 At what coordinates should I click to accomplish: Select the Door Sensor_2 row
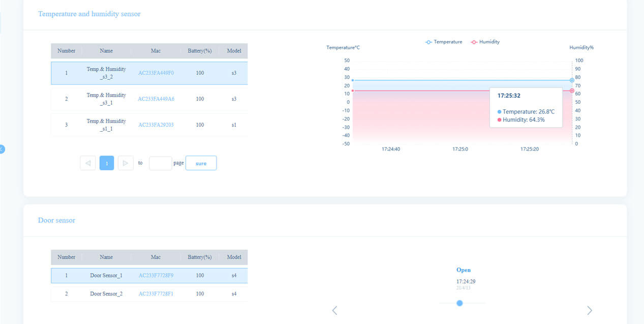pyautogui.click(x=106, y=293)
